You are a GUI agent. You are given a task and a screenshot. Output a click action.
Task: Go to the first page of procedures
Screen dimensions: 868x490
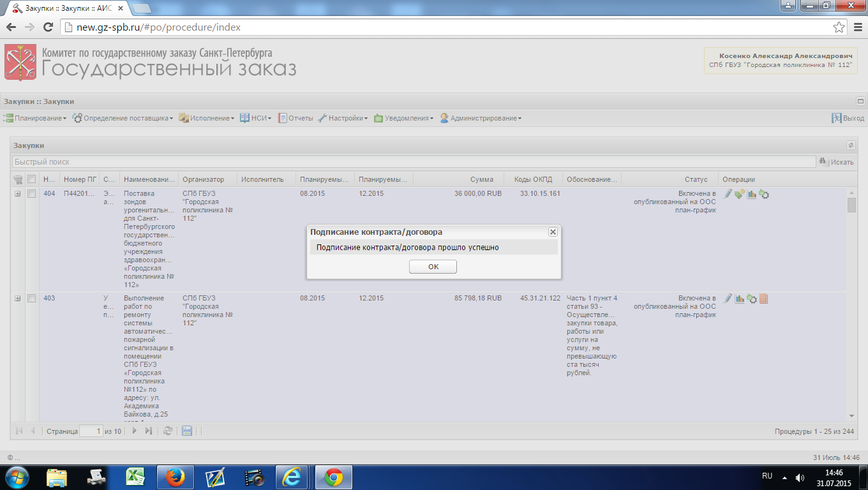click(20, 431)
